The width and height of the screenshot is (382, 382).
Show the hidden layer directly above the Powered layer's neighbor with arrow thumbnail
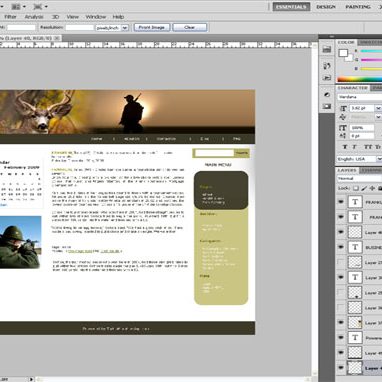(341, 308)
